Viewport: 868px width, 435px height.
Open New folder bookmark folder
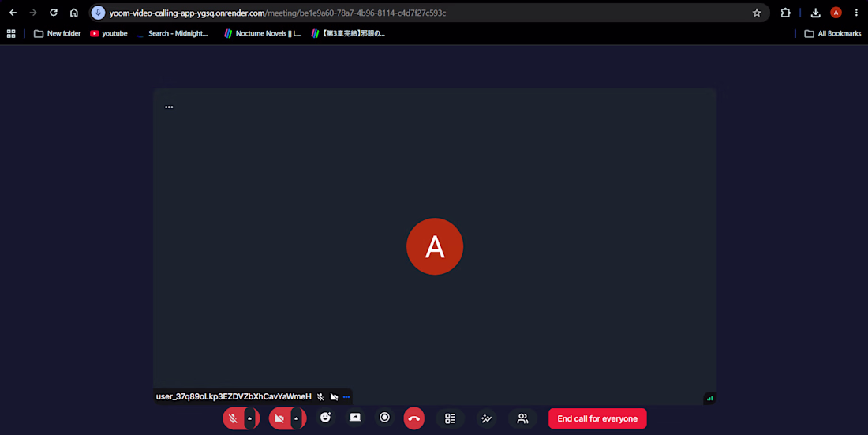pyautogui.click(x=58, y=34)
